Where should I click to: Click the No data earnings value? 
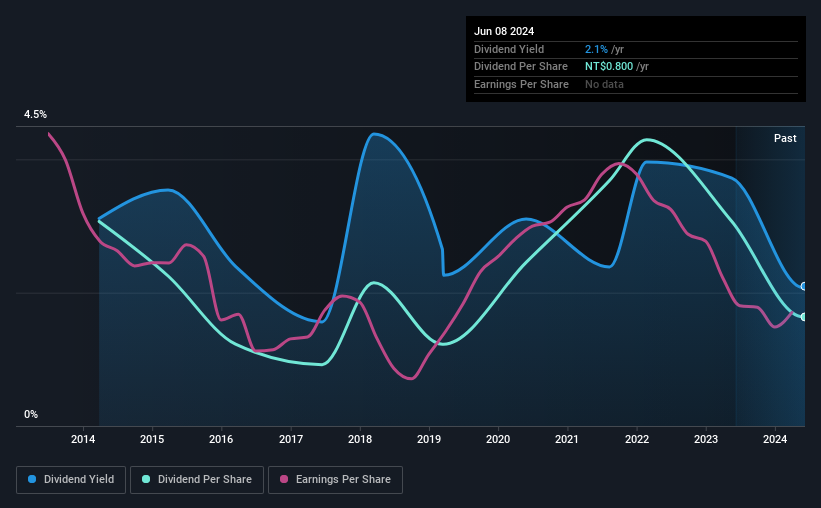[x=604, y=84]
